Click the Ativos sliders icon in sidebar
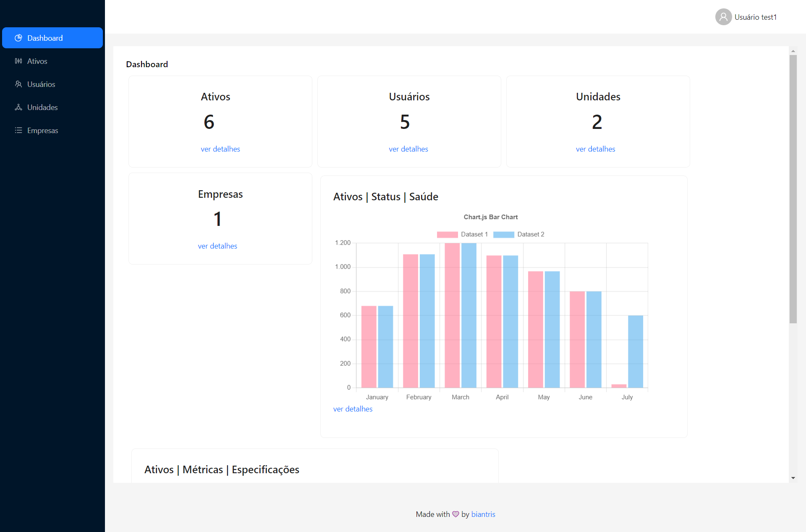This screenshot has width=806, height=532. (x=18, y=61)
